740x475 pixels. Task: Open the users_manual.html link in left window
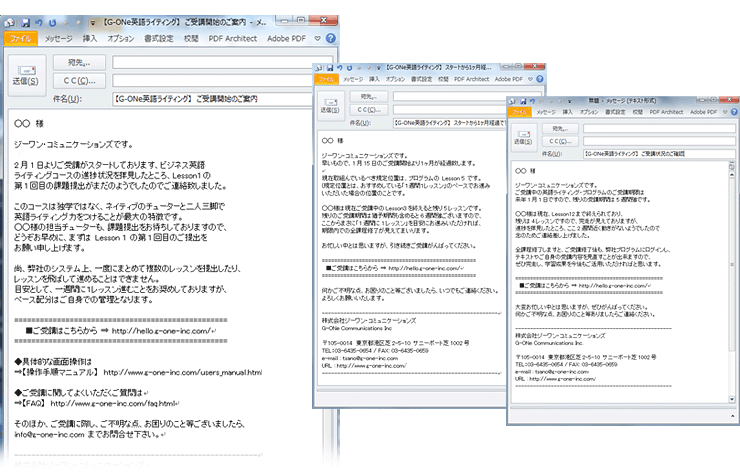(x=183, y=373)
